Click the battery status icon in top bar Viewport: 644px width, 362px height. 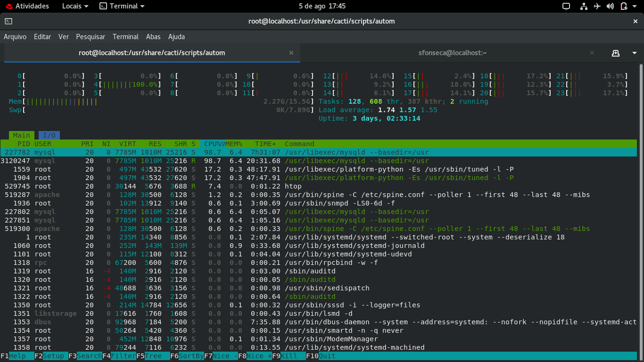pos(624,6)
